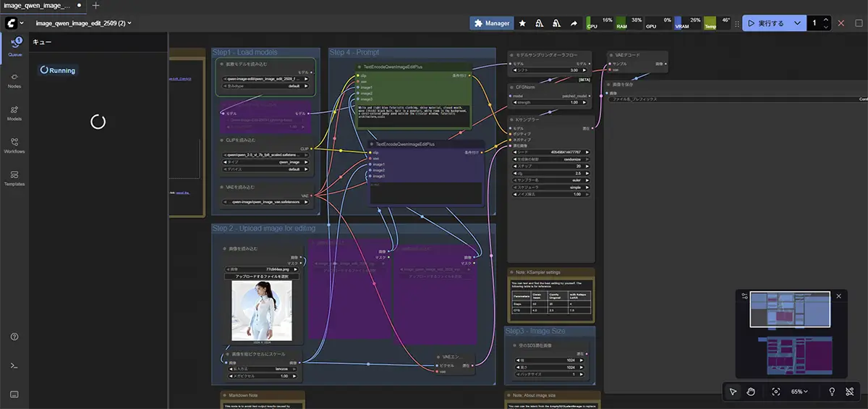The width and height of the screenshot is (868, 409).
Task: Open the Templates sidebar panel
Action: 14,178
